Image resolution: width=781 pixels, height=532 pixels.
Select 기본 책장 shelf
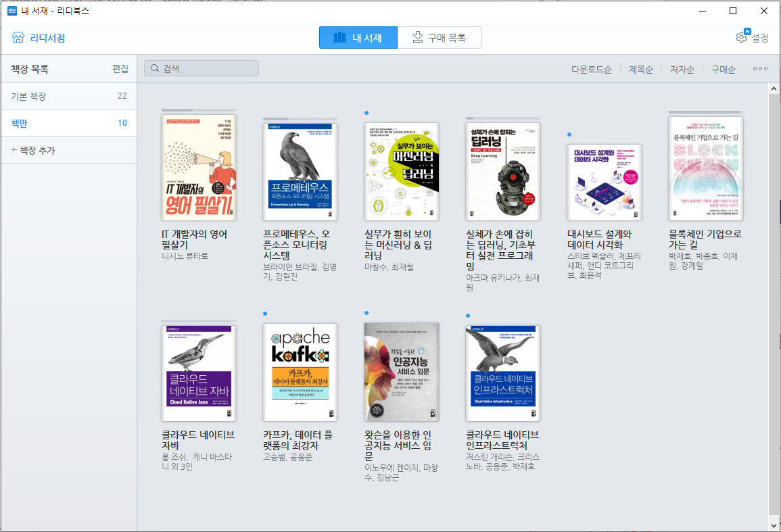click(x=69, y=95)
